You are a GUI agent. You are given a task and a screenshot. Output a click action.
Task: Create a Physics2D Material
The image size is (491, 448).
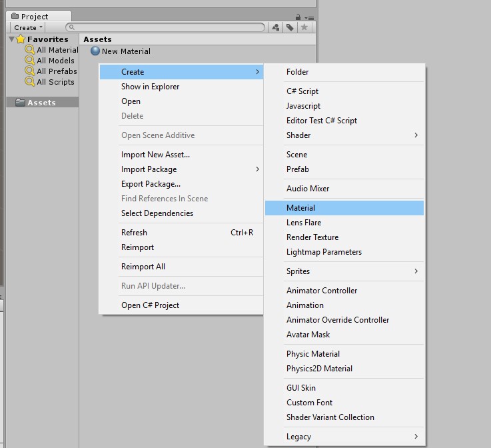tap(344, 369)
